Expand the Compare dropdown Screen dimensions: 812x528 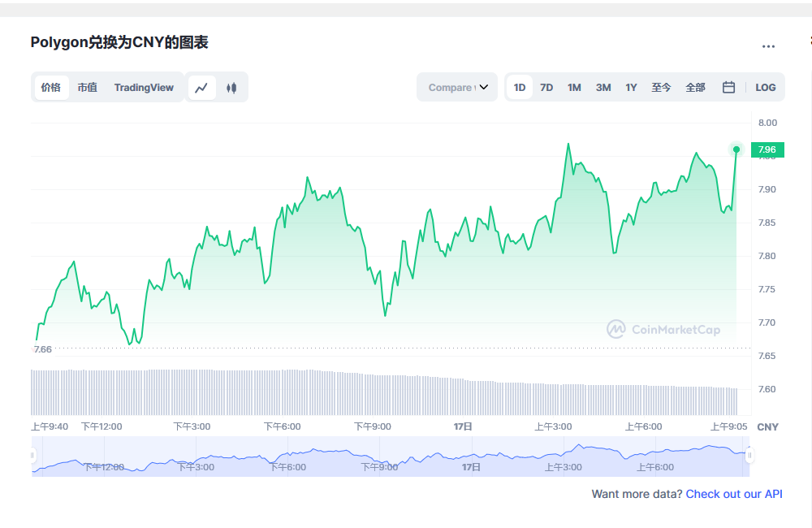tap(457, 88)
